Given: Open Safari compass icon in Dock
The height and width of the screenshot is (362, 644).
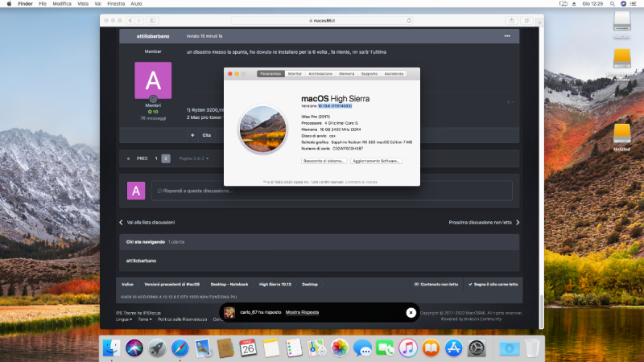Looking at the screenshot, I should click(180, 348).
